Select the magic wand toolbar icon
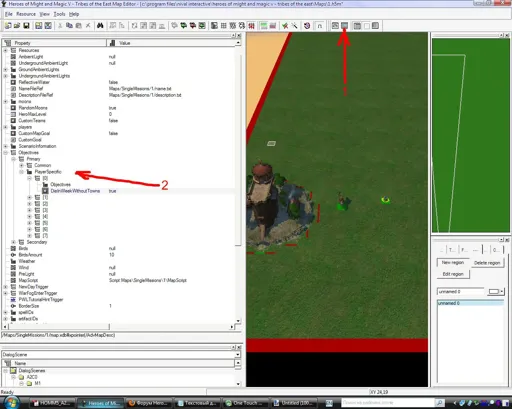This screenshot has width=512, height=409. (x=294, y=26)
